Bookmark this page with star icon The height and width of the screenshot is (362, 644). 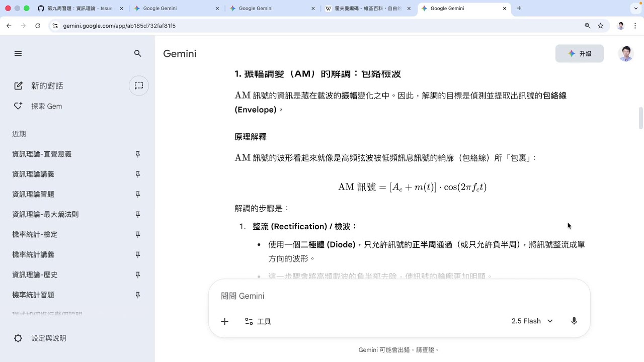[x=600, y=26]
